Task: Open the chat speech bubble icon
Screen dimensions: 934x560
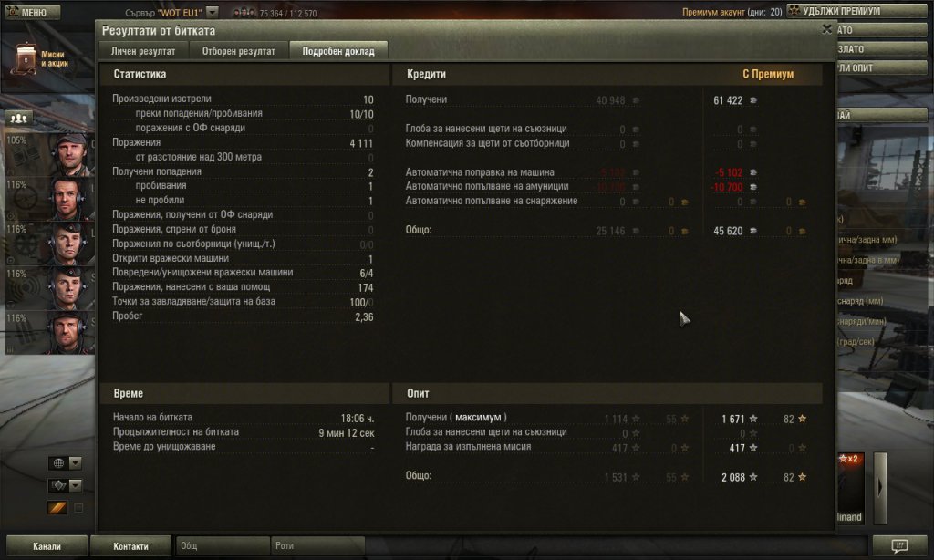Action: click(x=899, y=545)
